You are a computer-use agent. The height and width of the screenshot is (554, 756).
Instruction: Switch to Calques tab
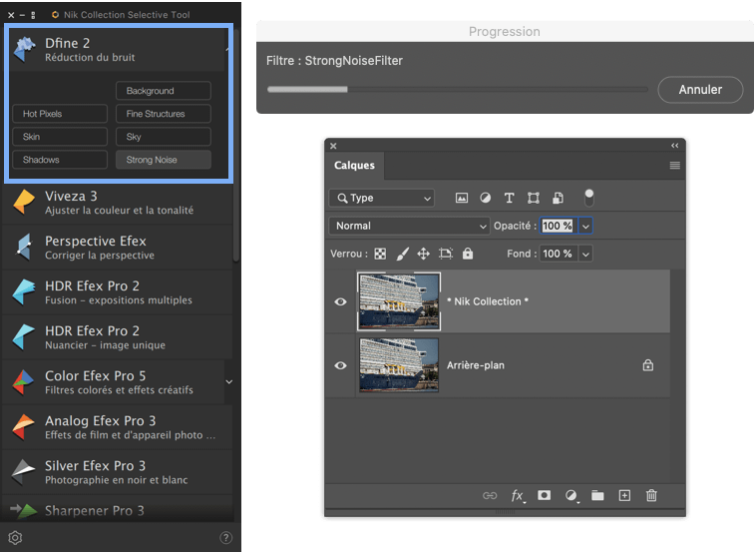point(354,166)
